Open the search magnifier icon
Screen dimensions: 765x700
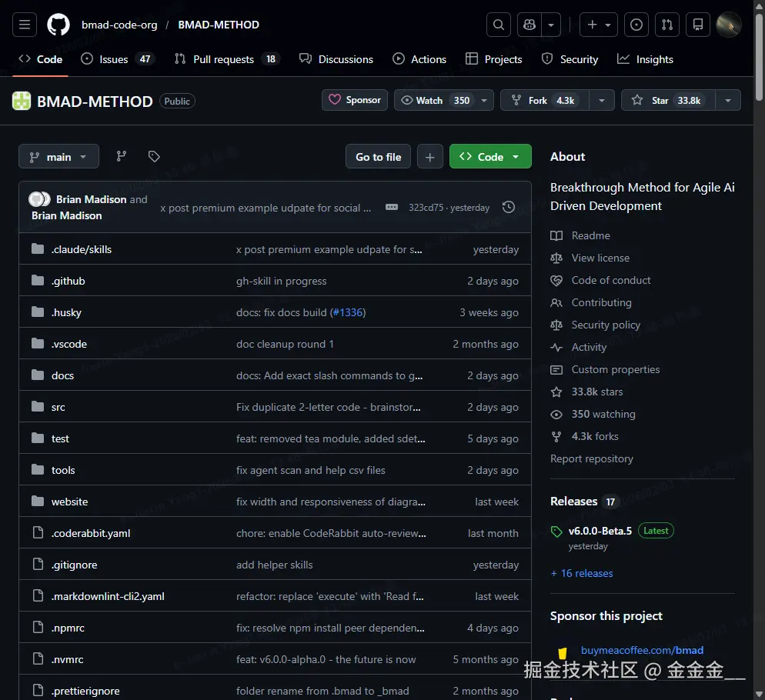tap(499, 25)
